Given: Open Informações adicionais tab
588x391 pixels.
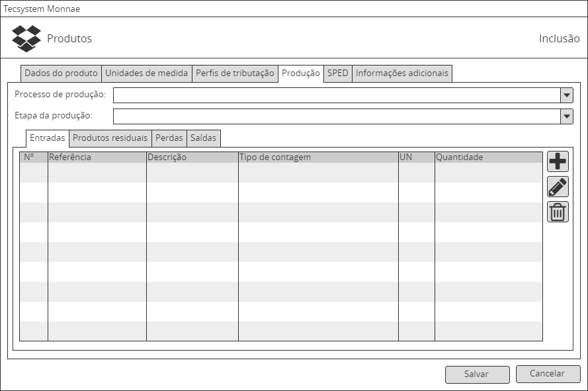Looking at the screenshot, I should [x=401, y=73].
